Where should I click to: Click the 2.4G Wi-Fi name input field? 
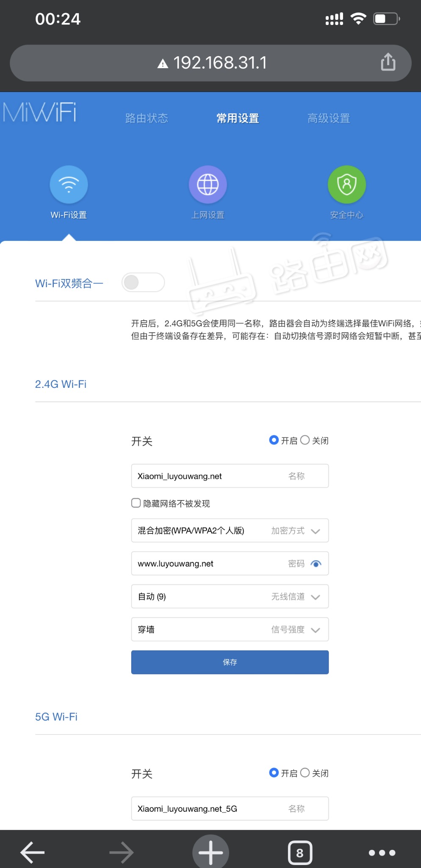pyautogui.click(x=208, y=476)
